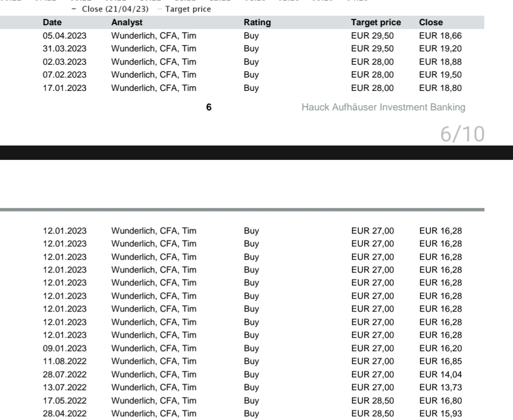Click the Buy rating in 13.07.2022 row
The width and height of the screenshot is (513, 420).
251,388
